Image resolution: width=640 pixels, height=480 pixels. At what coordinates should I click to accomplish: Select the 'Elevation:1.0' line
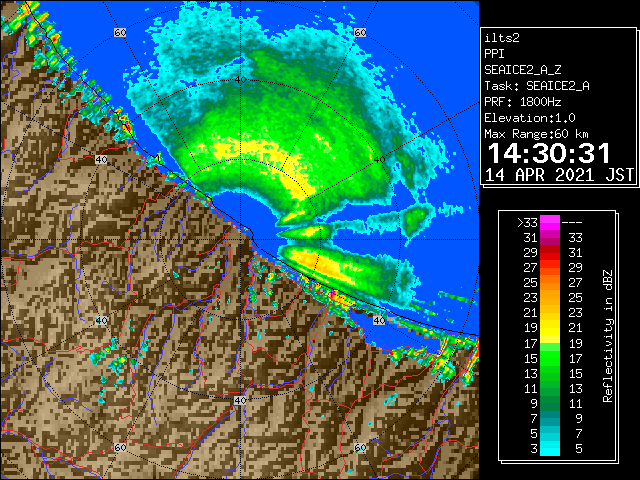click(x=530, y=118)
